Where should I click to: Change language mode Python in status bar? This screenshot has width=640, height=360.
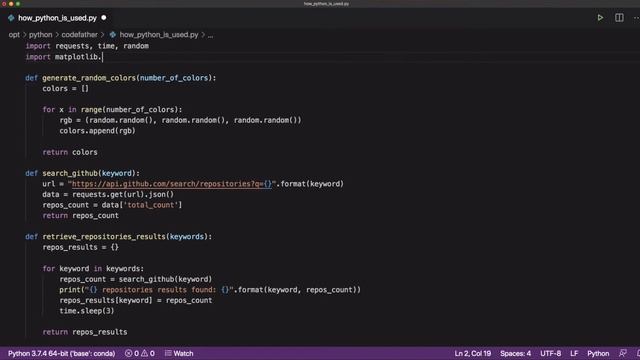pyautogui.click(x=598, y=353)
